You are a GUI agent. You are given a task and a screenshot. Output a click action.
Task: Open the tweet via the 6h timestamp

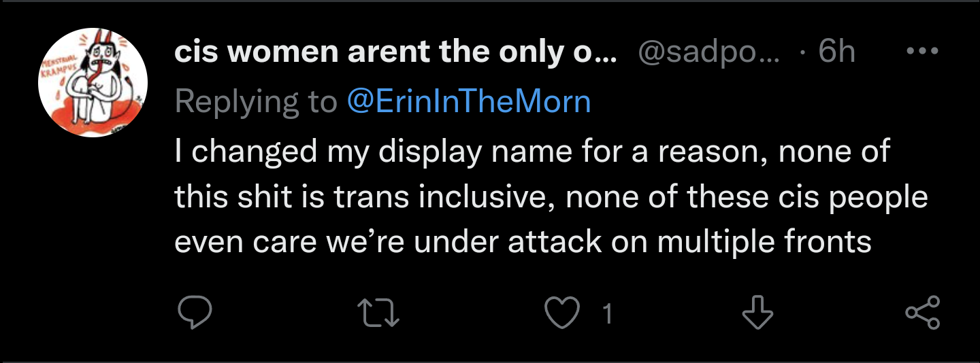point(836,52)
